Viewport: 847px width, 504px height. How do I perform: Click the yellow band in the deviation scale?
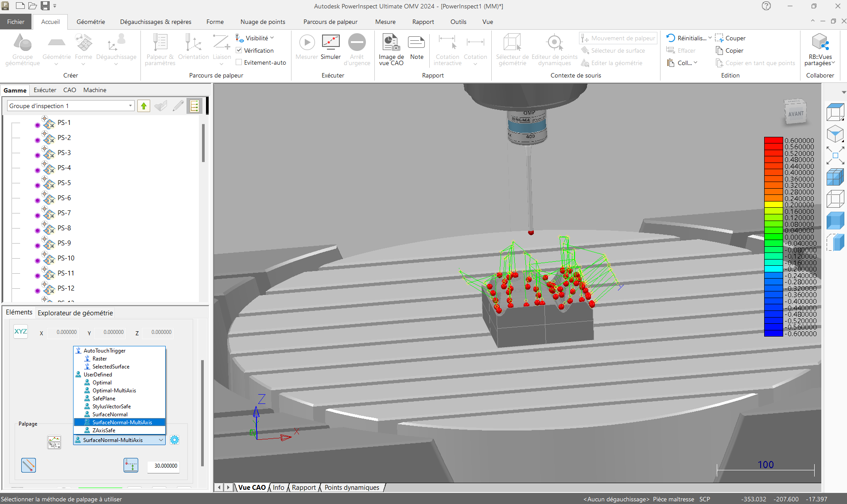[x=773, y=205]
